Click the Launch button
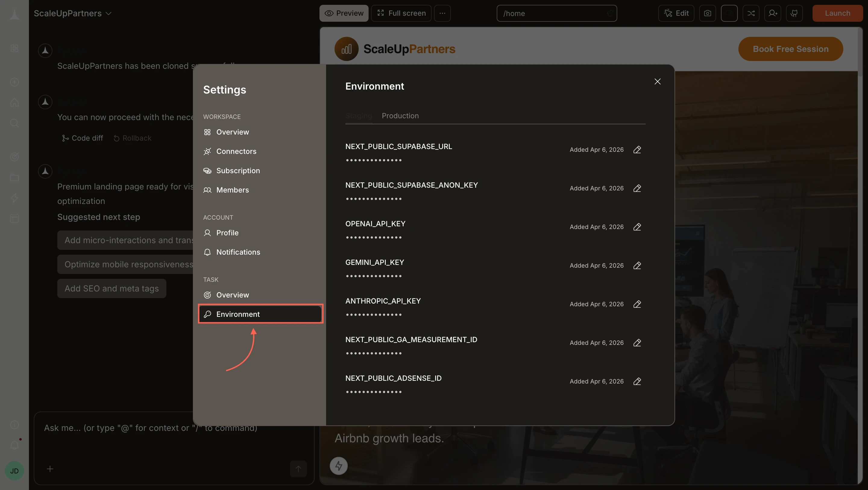 pyautogui.click(x=838, y=13)
